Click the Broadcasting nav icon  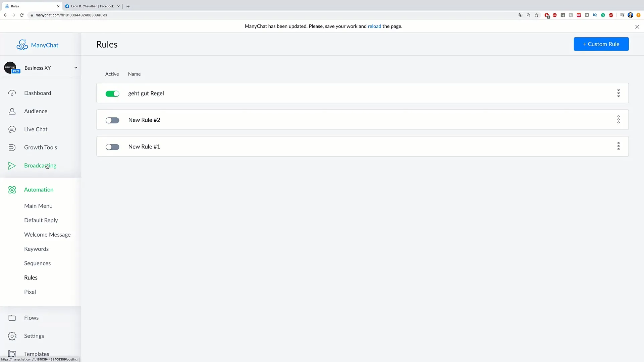pos(12,165)
